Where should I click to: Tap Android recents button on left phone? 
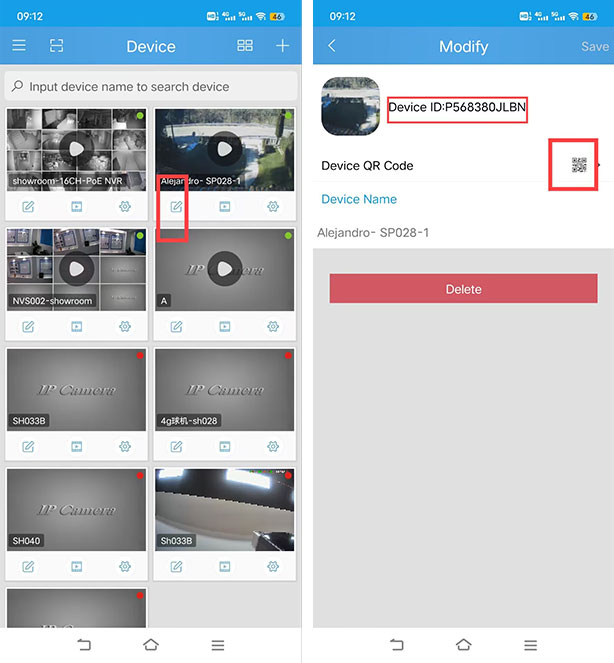point(218,645)
